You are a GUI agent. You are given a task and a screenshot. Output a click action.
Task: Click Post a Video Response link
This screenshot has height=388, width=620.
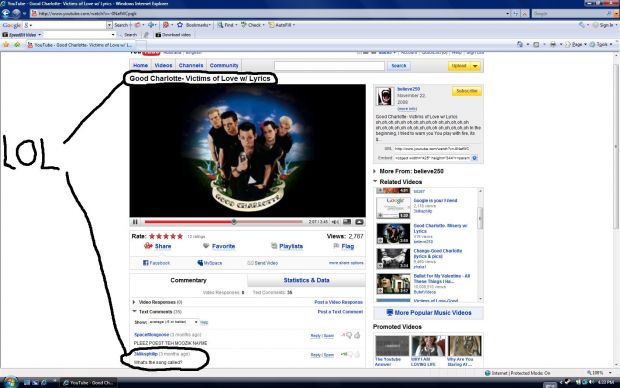338,302
